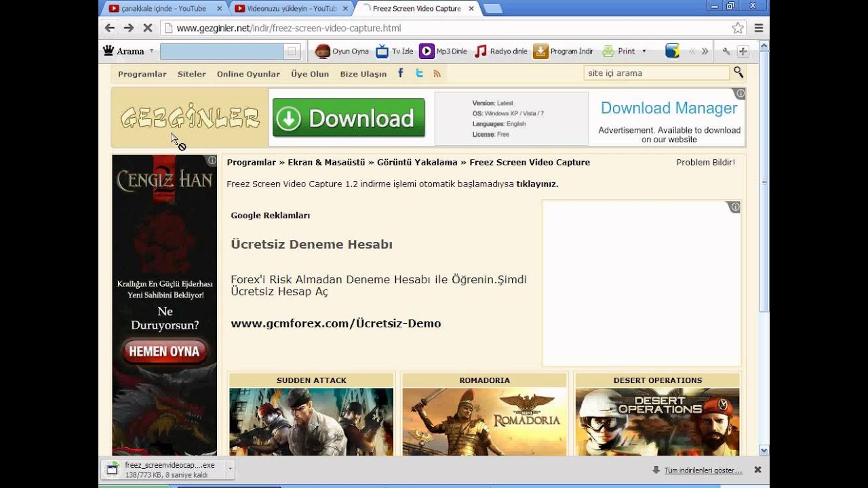868x488 pixels.
Task: Click the Facebook icon in the site menu
Action: (401, 73)
